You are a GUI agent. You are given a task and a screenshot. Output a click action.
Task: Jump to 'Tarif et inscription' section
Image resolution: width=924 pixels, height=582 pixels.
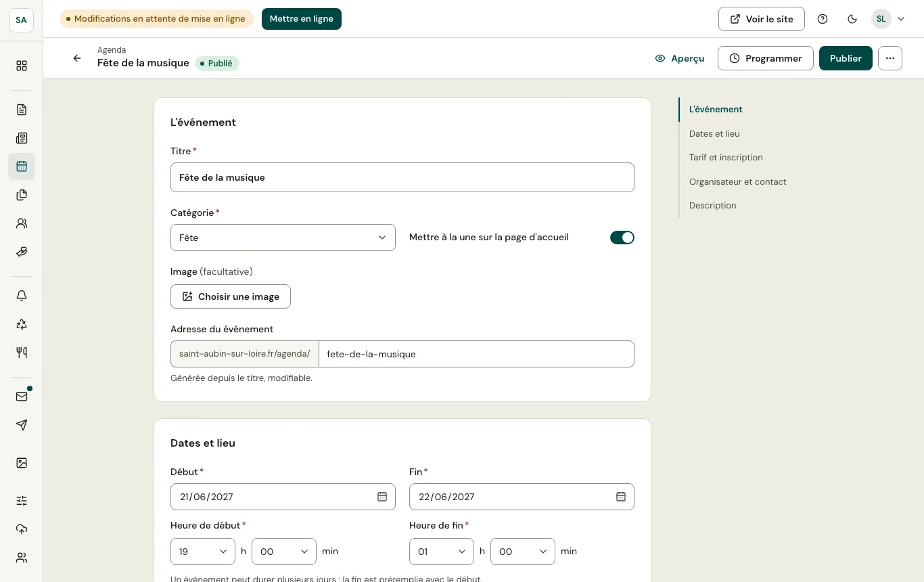tap(726, 157)
